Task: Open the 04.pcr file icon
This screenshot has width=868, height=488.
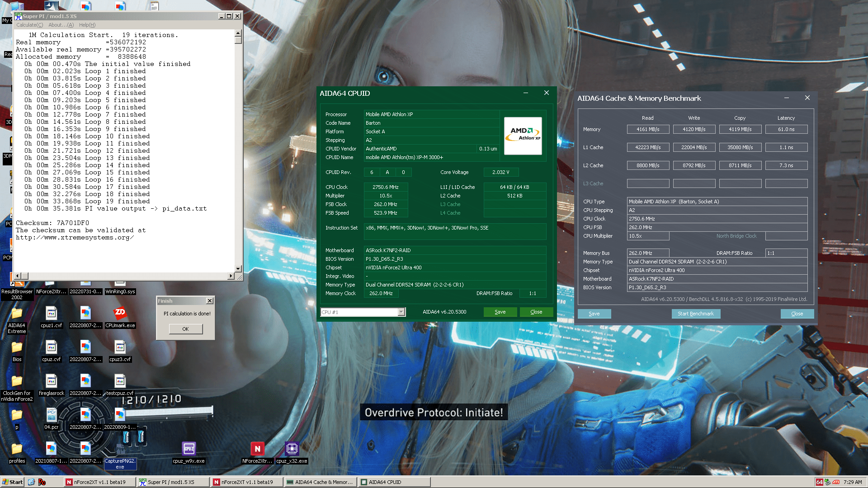Action: [x=51, y=419]
